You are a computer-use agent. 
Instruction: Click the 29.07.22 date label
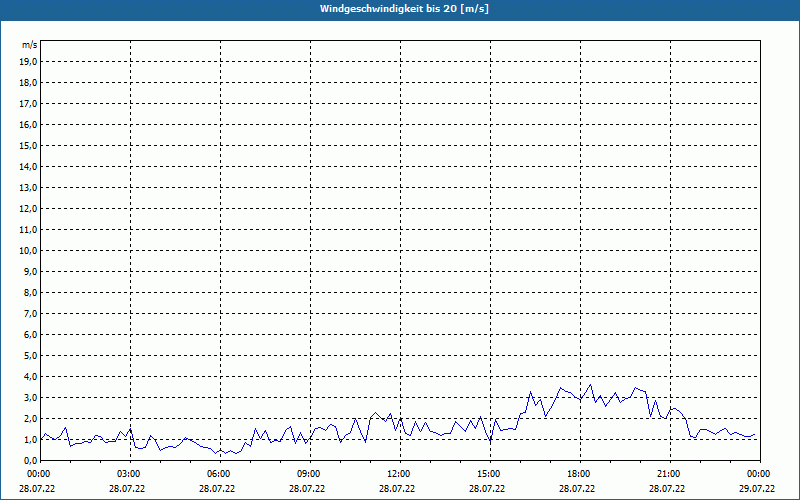(757, 489)
